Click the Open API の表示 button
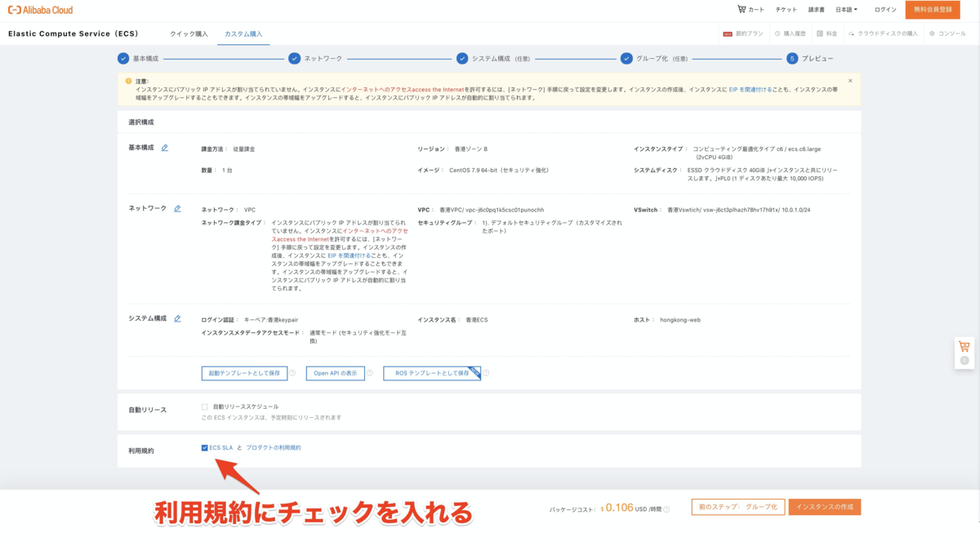This screenshot has height=546, width=980. tap(336, 373)
